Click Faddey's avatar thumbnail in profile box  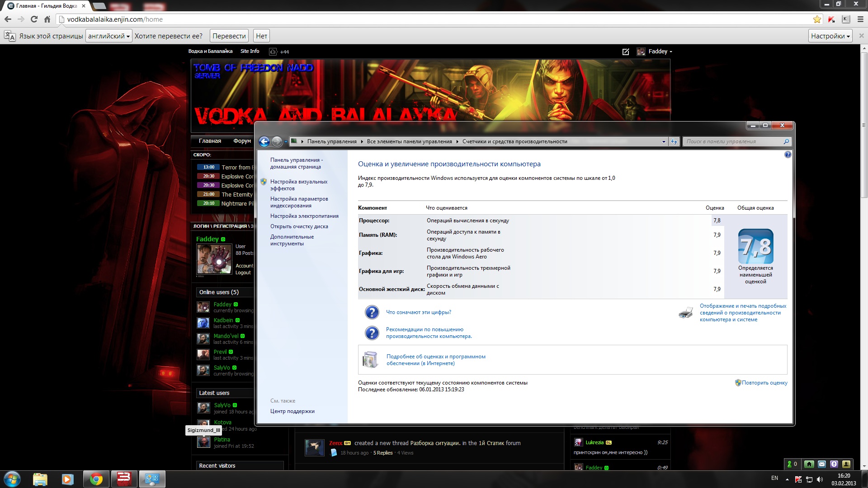coord(214,259)
